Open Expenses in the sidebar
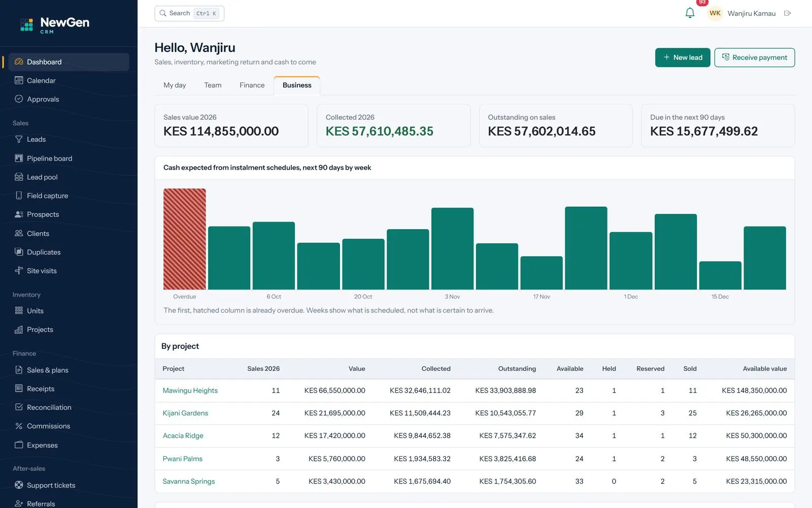 click(x=69, y=445)
